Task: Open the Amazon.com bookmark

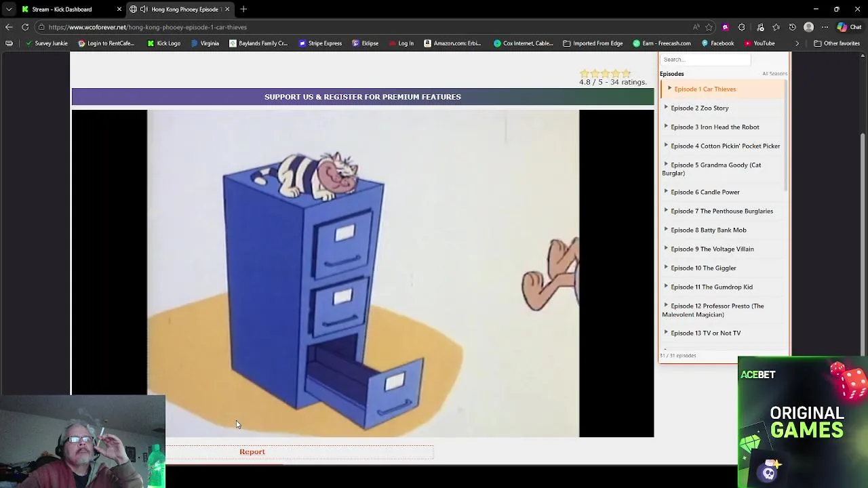Action: (452, 43)
